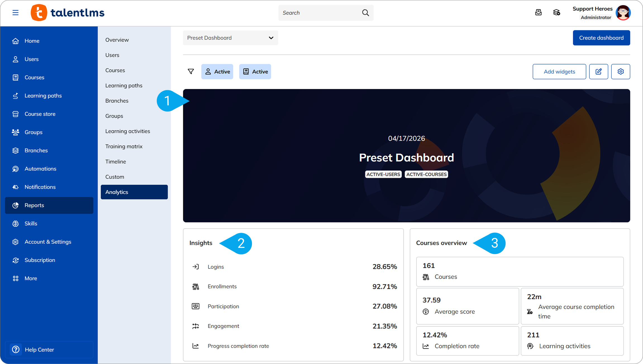The height and width of the screenshot is (364, 643).
Task: Click the hamburger menu icon
Action: click(x=15, y=13)
